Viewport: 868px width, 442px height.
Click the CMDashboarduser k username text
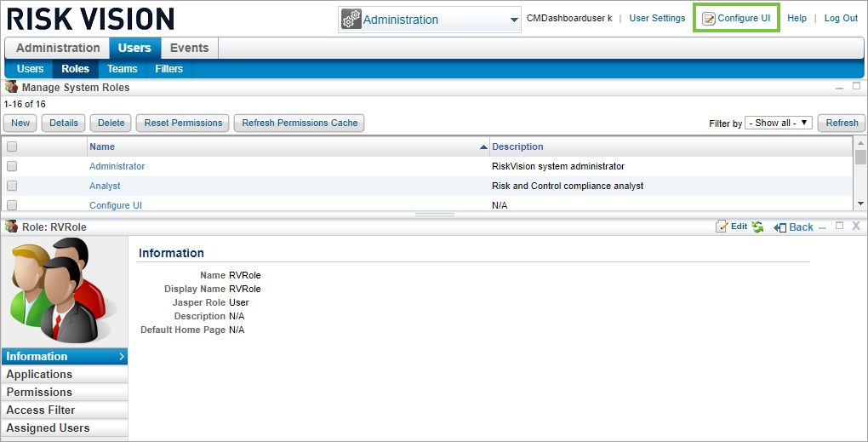[569, 18]
